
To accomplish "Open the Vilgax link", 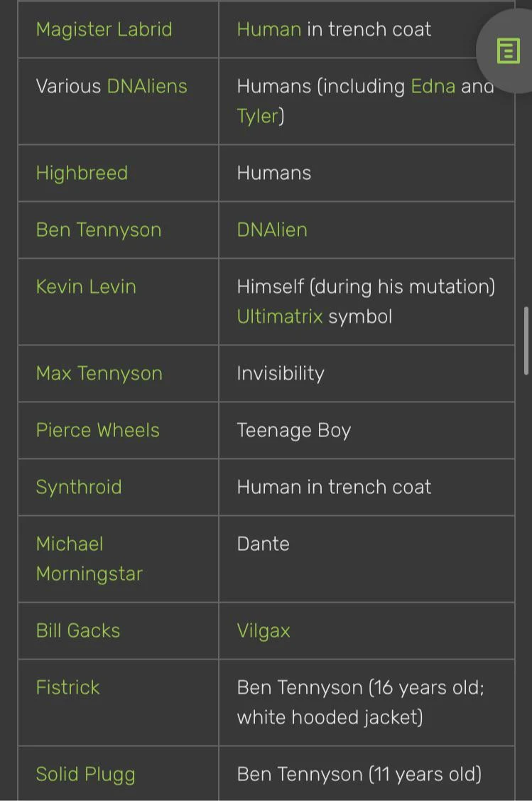I will pos(264,630).
